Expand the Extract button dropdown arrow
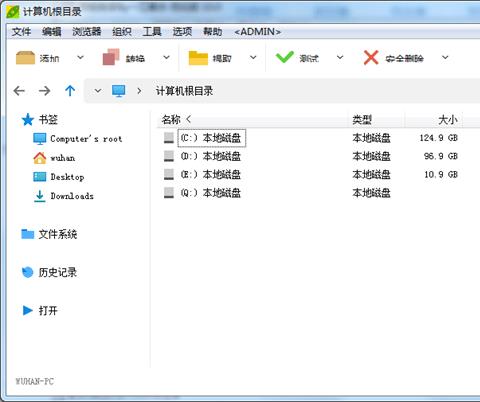This screenshot has height=402, width=480. tap(253, 58)
